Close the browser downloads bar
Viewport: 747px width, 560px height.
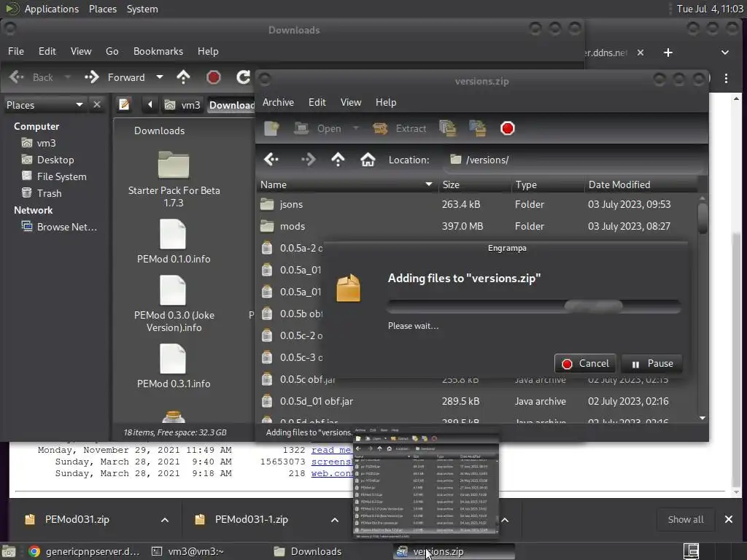pos(729,519)
